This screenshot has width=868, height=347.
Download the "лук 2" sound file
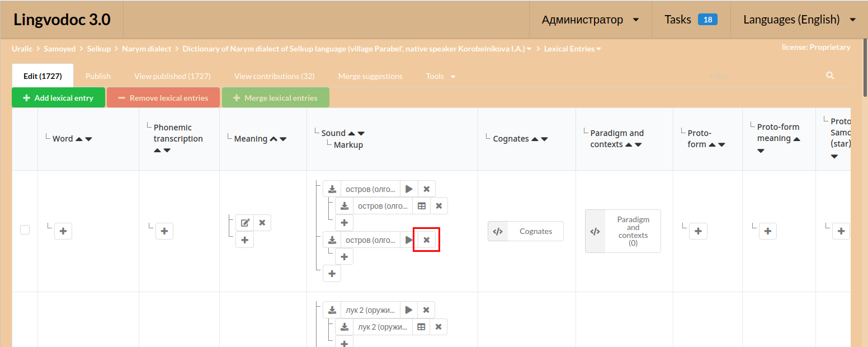point(332,310)
